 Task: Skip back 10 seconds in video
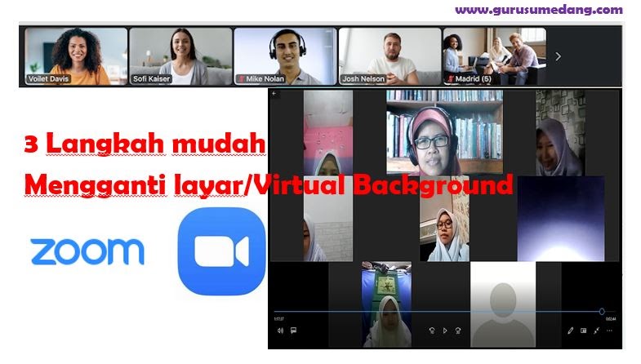(x=432, y=331)
